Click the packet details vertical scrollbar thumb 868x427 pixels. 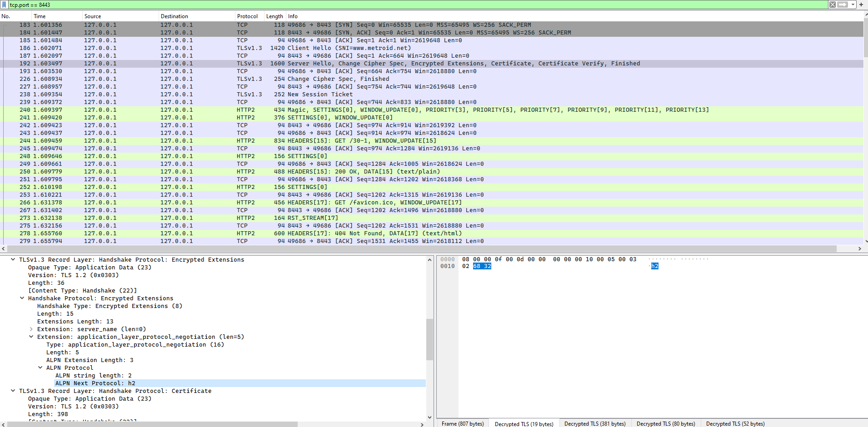coord(429,339)
